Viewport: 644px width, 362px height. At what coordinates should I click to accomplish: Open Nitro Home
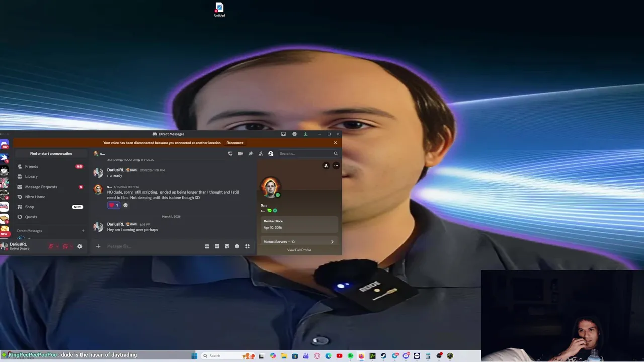coord(50,197)
